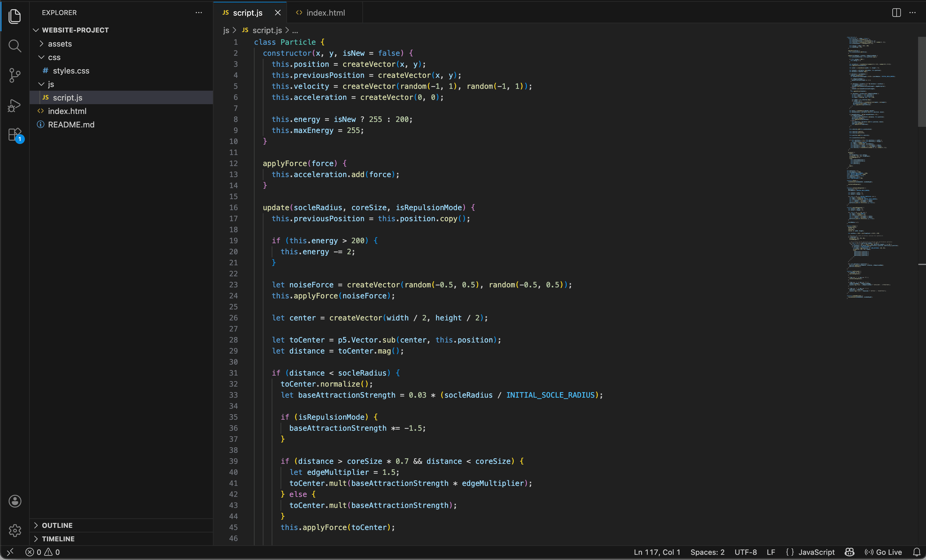Click the Spaces: 2 indentation setting

tap(707, 552)
